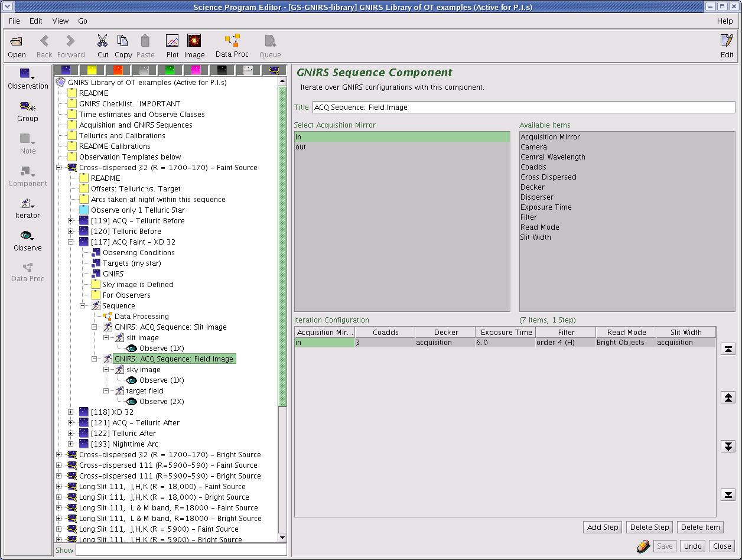Open the View menu

[60, 21]
